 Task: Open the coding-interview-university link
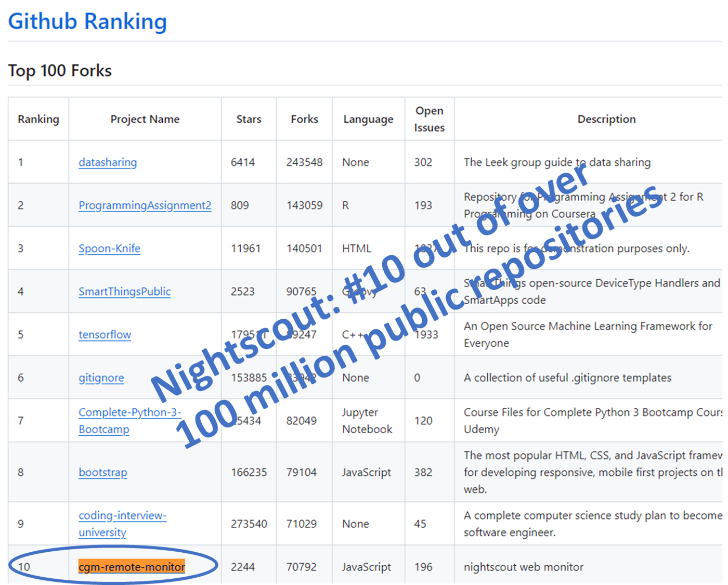pyautogui.click(x=122, y=516)
